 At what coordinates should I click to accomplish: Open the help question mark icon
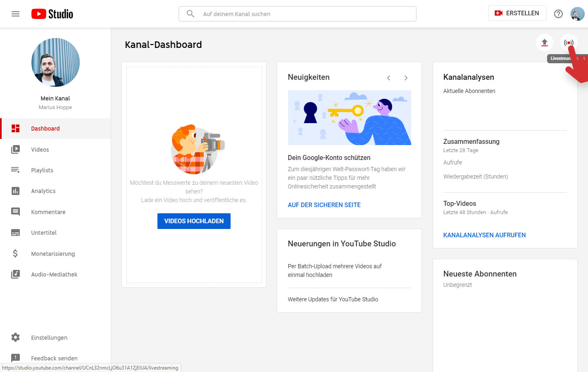[x=558, y=14]
